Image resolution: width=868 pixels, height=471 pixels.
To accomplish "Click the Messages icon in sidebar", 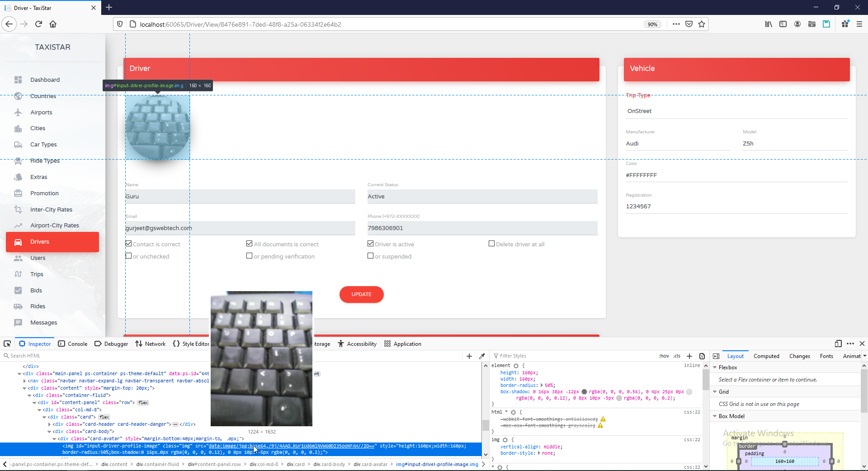I will click(18, 323).
